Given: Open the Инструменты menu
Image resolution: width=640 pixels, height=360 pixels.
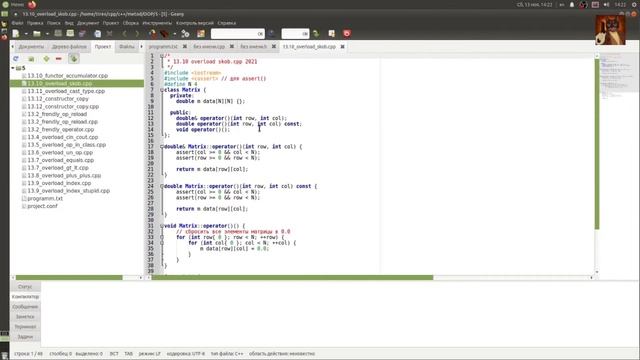Looking at the screenshot, I should pos(158,23).
